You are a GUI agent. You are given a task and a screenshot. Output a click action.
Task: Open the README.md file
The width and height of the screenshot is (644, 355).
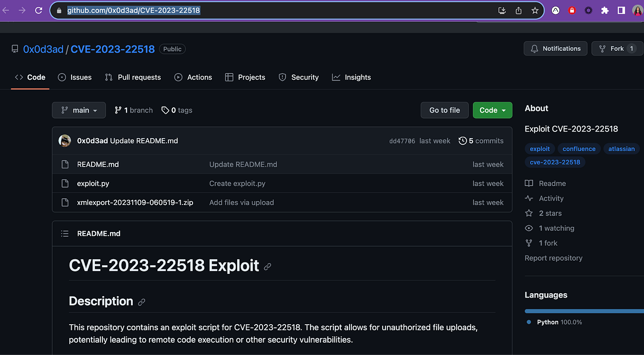click(98, 164)
